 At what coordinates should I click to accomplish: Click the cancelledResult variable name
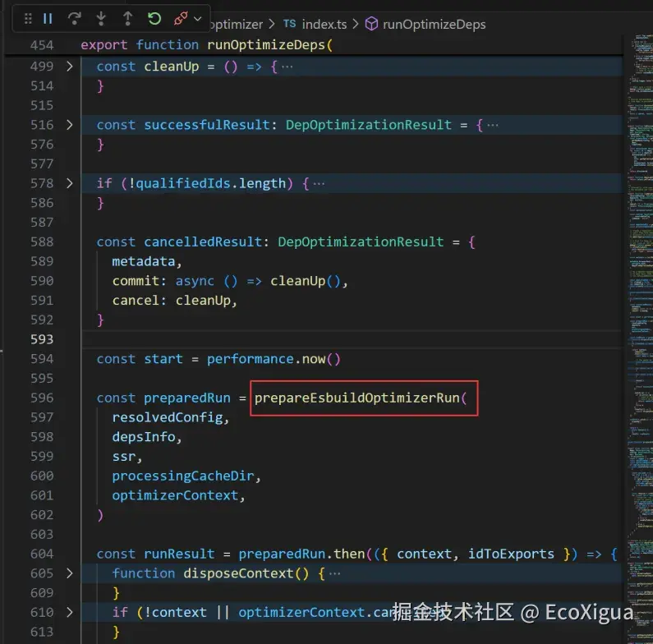203,241
